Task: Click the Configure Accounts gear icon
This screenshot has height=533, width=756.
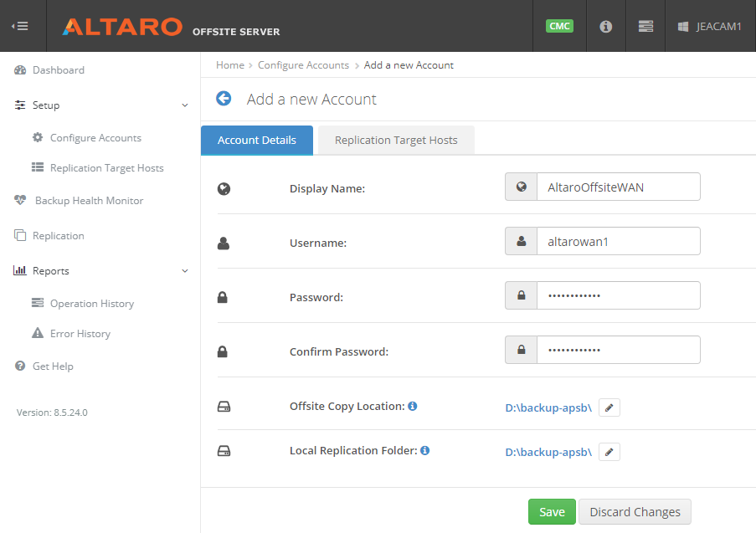Action: 38,137
